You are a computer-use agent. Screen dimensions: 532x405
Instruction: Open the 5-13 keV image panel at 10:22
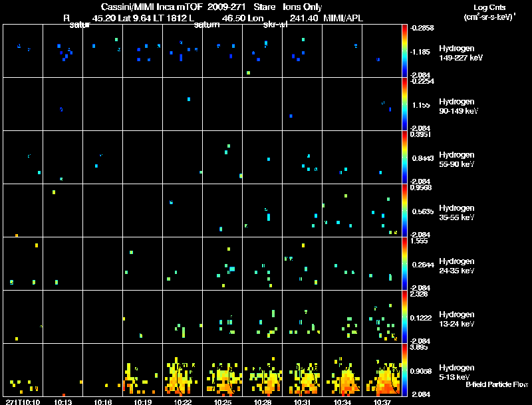point(182,370)
